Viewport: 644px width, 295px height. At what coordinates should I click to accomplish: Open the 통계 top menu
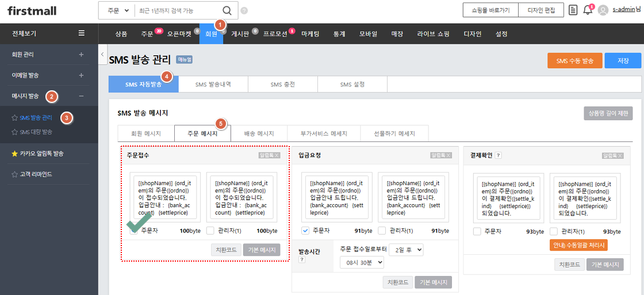pos(339,34)
